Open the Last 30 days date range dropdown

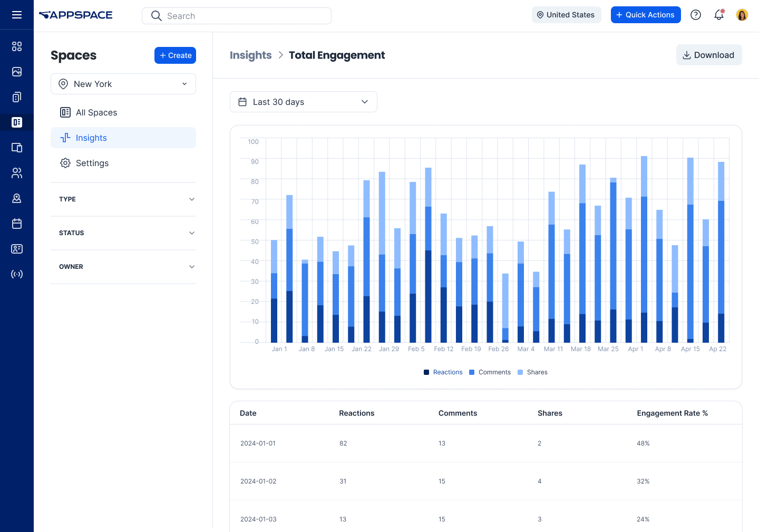click(303, 102)
